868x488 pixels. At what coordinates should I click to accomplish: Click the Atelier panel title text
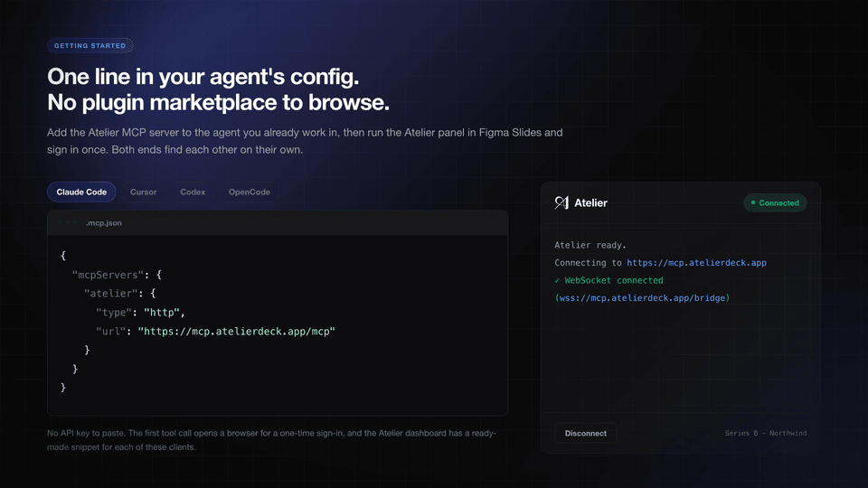[x=590, y=203]
